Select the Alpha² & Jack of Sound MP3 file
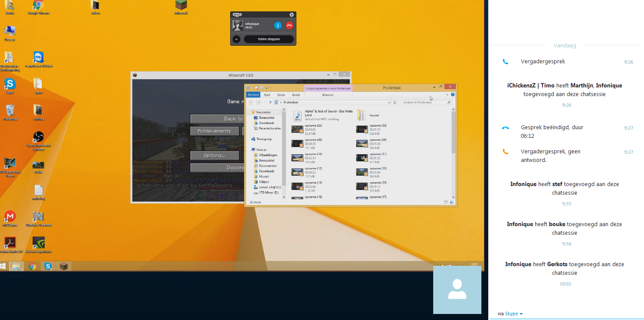The width and height of the screenshot is (644, 320). pos(323,115)
